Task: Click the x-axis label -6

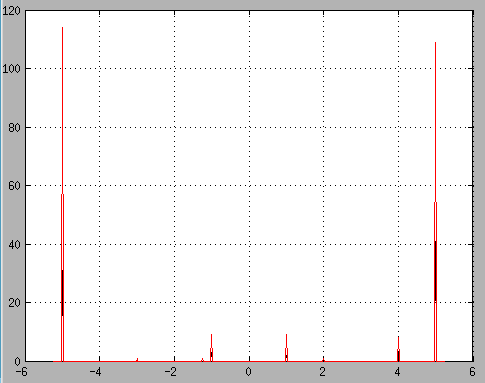Action: (x=22, y=372)
